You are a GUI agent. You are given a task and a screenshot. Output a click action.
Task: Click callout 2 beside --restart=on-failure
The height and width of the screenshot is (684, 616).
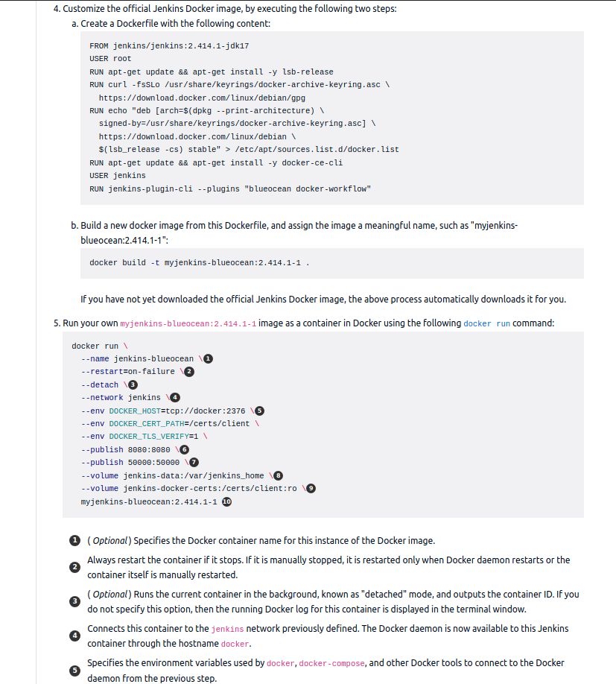[x=189, y=371]
